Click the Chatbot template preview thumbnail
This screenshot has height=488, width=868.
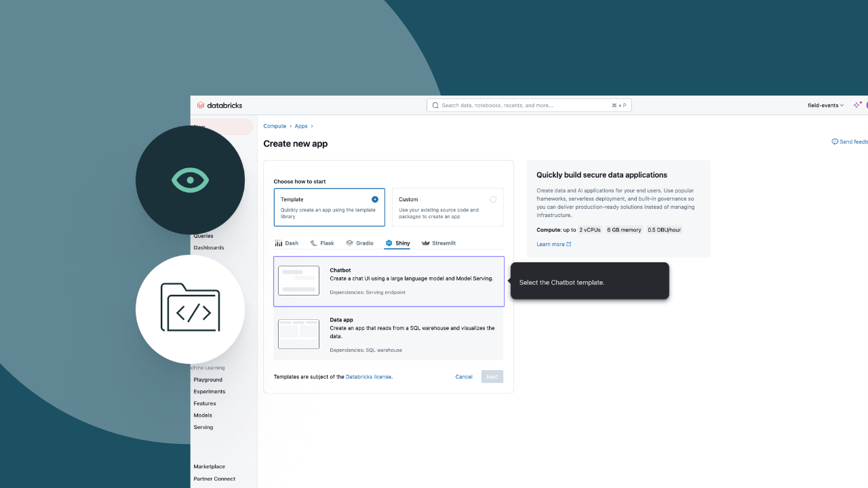pos(298,281)
